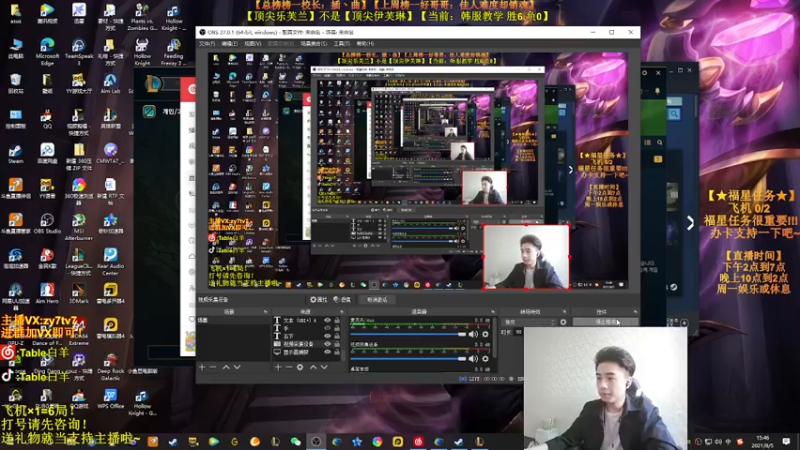This screenshot has height=450, width=800.
Task: Move selected source up in Sources
Action: tap(313, 367)
